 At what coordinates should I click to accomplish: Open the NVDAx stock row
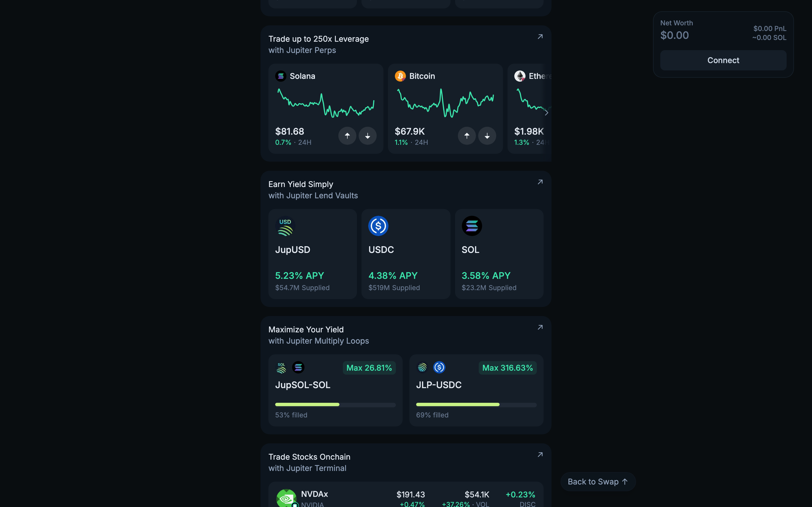click(405, 498)
